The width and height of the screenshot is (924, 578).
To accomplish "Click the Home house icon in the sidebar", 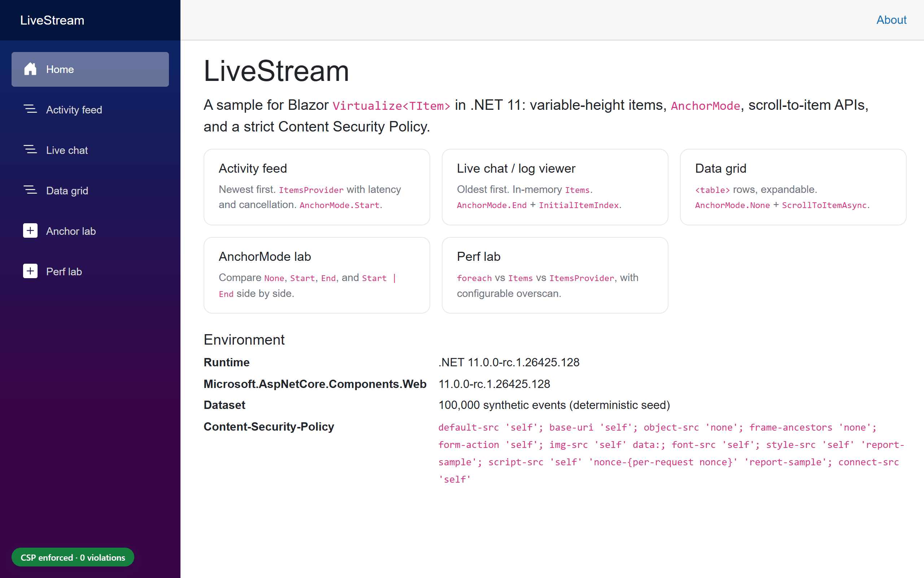I will tap(30, 69).
